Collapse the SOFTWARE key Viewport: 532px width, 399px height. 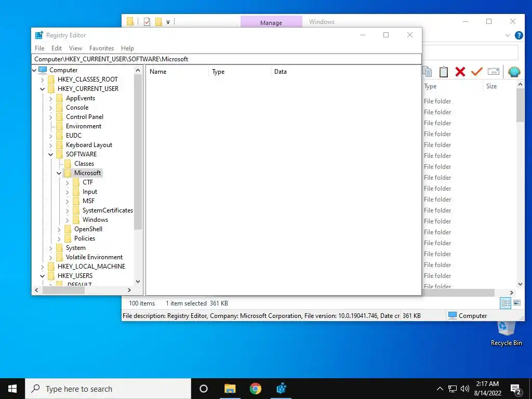tap(51, 154)
